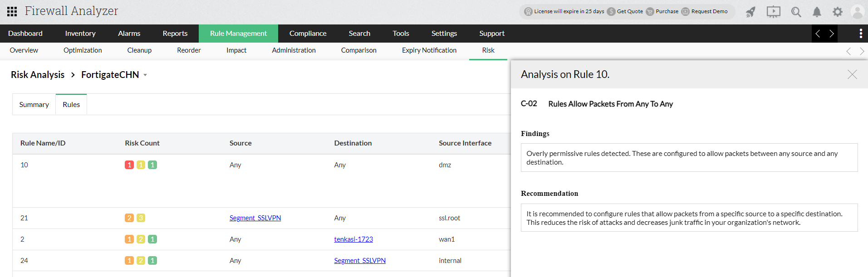This screenshot has height=277, width=868.
Task: Click the rocket quick-start icon
Action: click(751, 12)
